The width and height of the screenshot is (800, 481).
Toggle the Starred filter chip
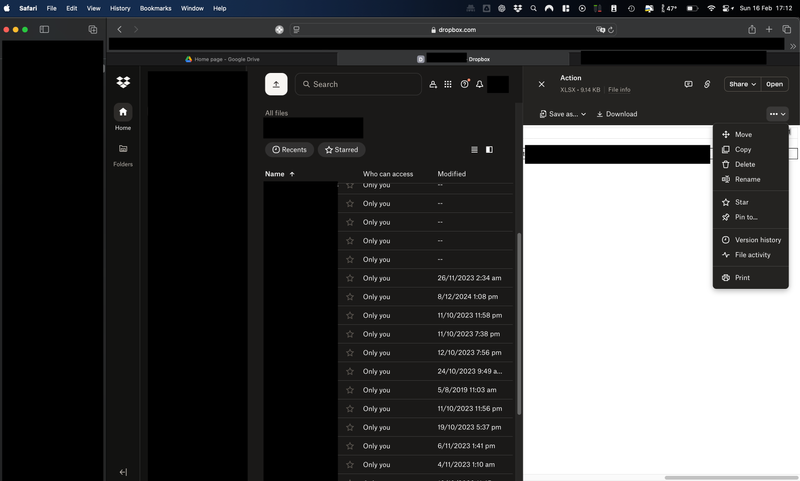tap(341, 150)
